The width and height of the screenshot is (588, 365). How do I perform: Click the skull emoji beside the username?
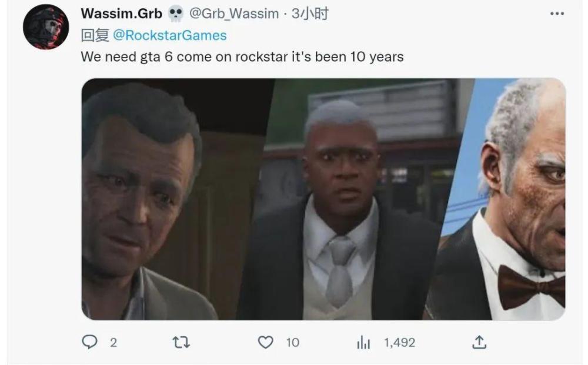pos(175,14)
